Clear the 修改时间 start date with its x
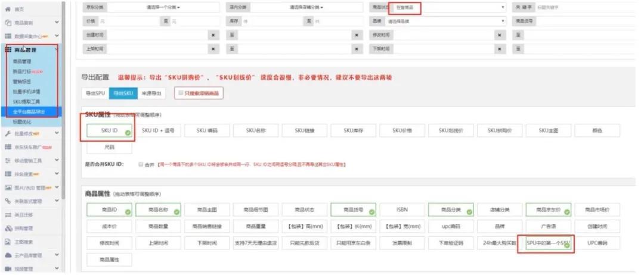The image size is (644, 275). pos(499,35)
